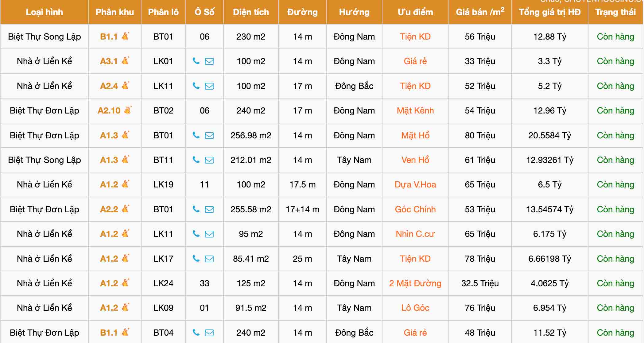Click Loại hình column header
This screenshot has width=644, height=343.
(45, 12)
